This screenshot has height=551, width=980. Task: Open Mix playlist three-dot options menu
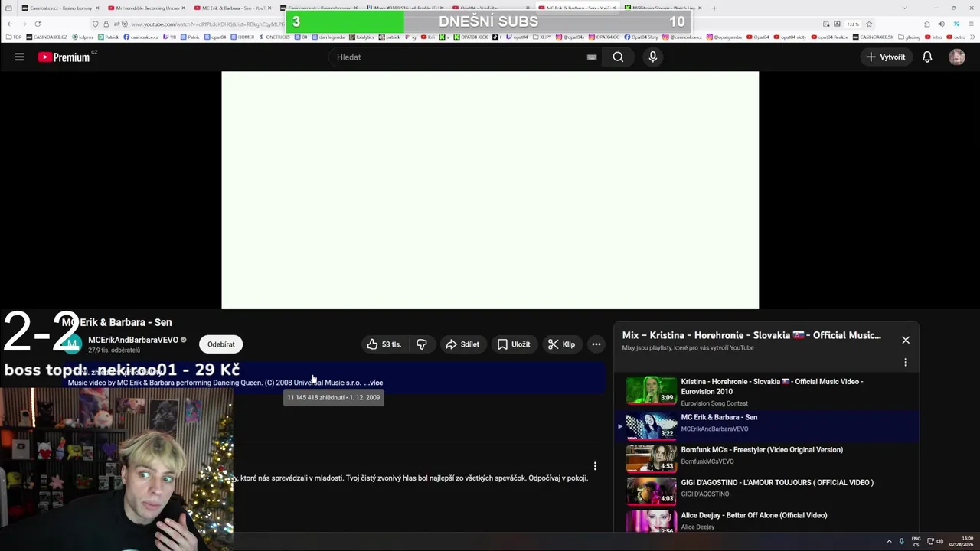906,362
